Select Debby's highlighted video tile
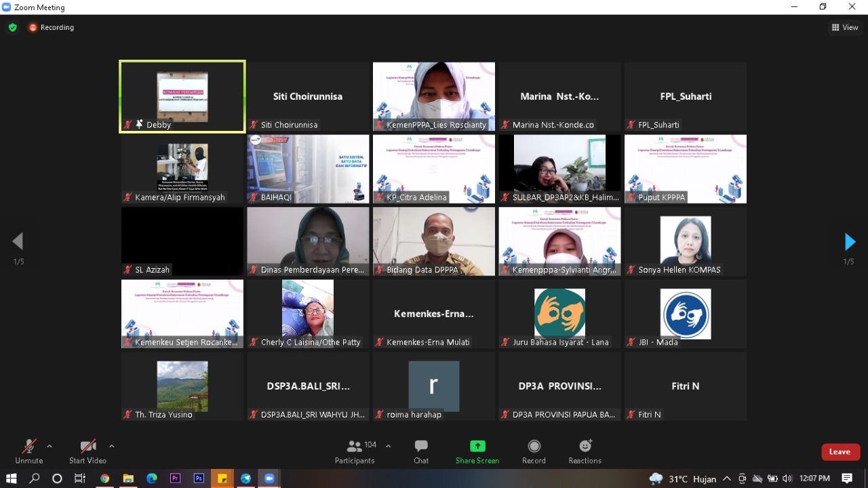 click(182, 96)
